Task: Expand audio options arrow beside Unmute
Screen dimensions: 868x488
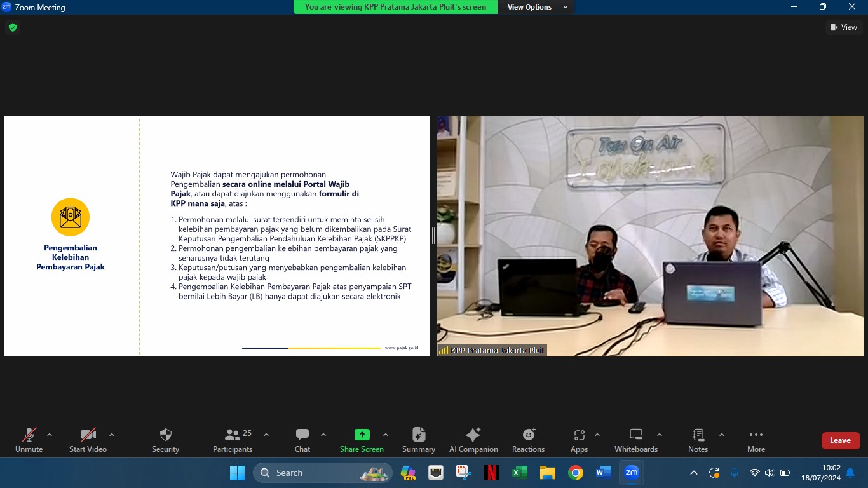Action: (x=50, y=435)
